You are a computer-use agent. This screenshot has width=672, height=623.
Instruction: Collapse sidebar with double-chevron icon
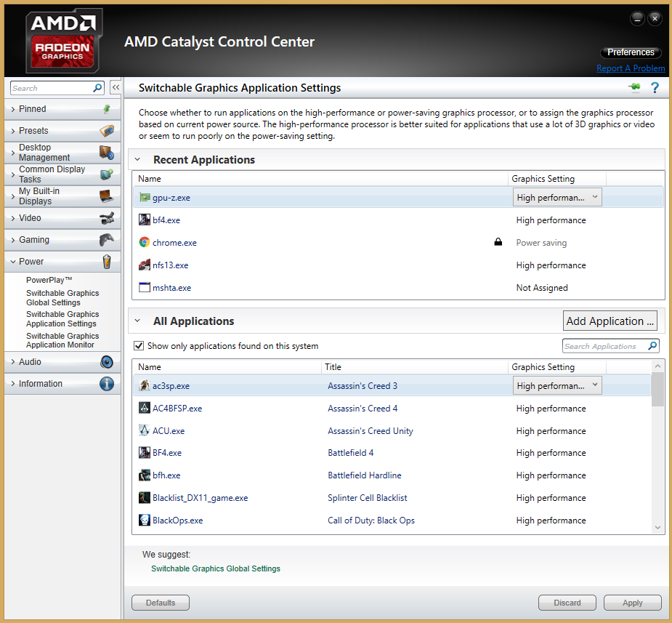point(115,88)
